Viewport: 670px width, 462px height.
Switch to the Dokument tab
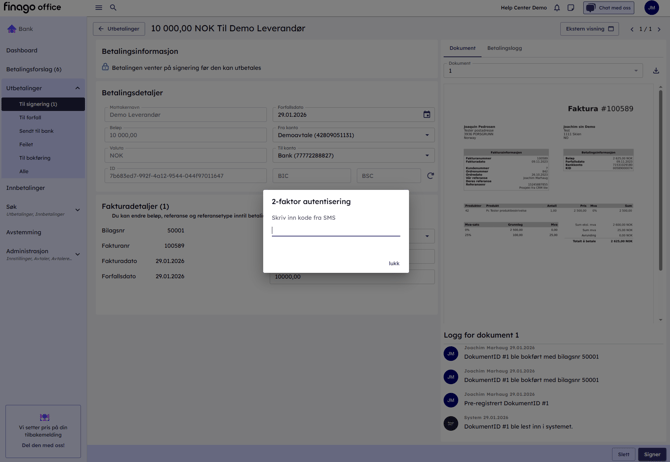[x=462, y=48]
